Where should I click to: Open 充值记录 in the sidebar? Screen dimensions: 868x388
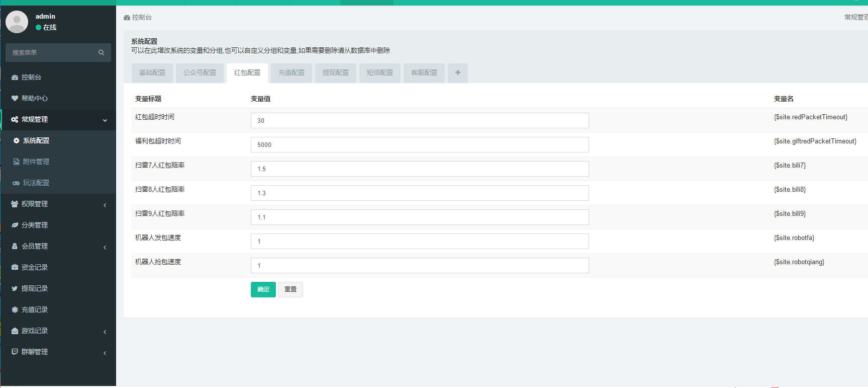[34, 309]
